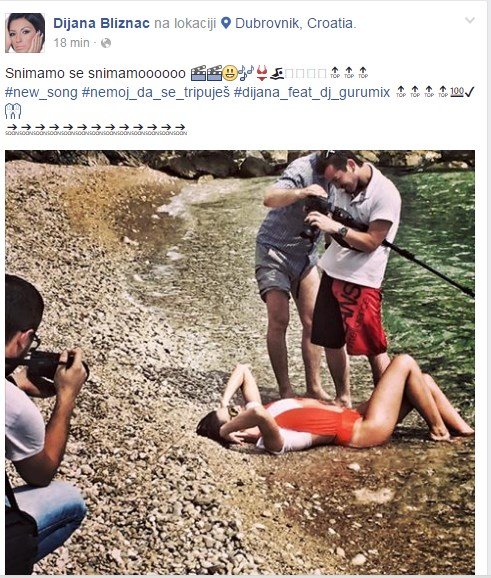Open the post options chevron menu
The height and width of the screenshot is (578, 491).
coord(470,21)
